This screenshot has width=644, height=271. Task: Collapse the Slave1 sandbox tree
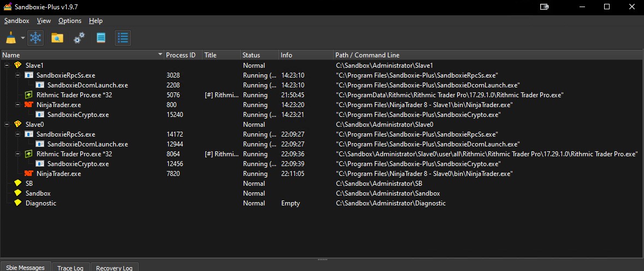(x=7, y=65)
